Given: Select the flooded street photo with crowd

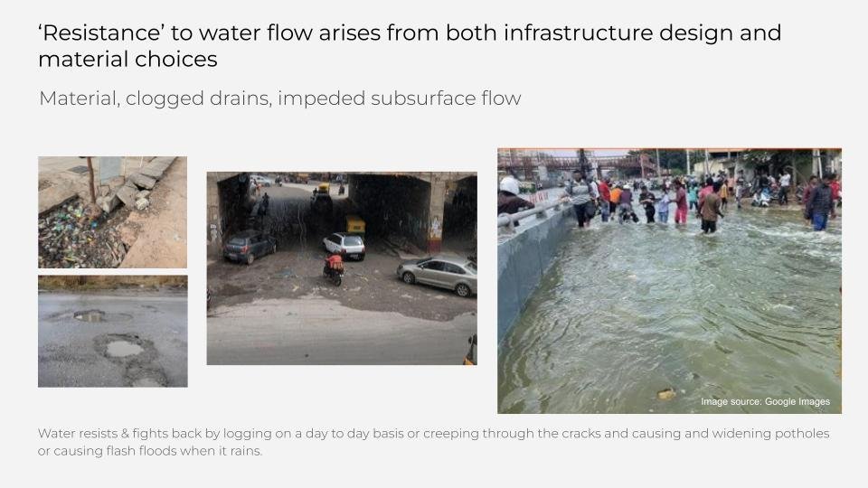Looking at the screenshot, I should 669,280.
